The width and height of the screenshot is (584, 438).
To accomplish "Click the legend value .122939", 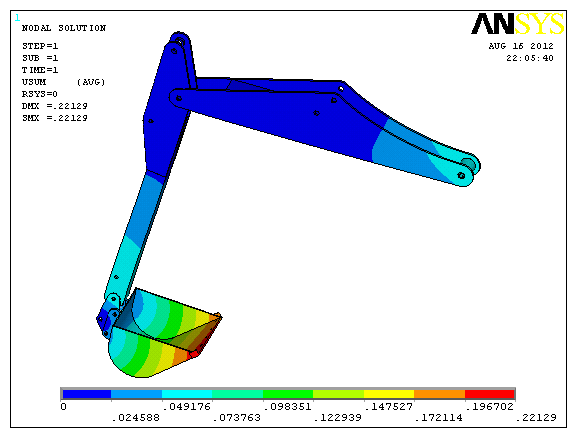I will point(338,418).
